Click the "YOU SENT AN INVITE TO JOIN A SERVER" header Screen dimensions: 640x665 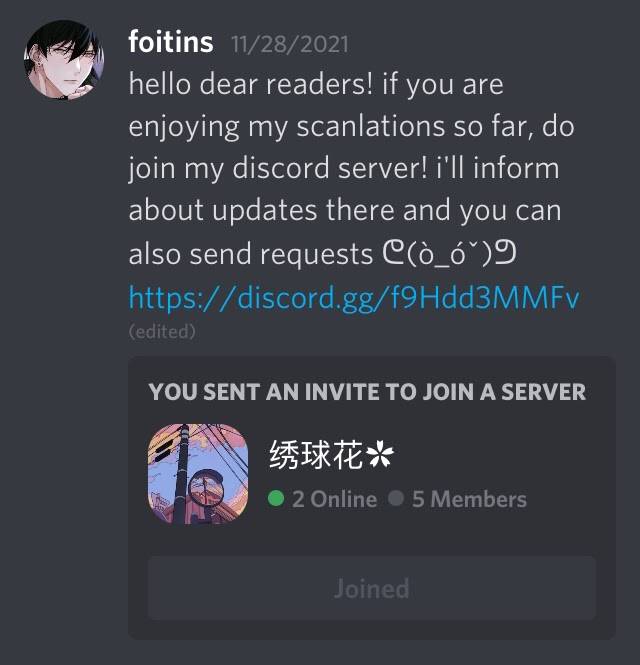pos(367,392)
